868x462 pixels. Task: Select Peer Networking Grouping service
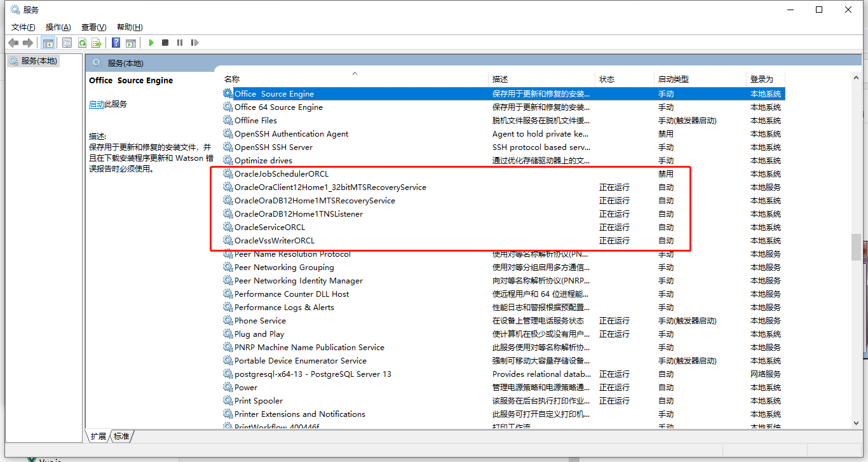click(x=284, y=267)
